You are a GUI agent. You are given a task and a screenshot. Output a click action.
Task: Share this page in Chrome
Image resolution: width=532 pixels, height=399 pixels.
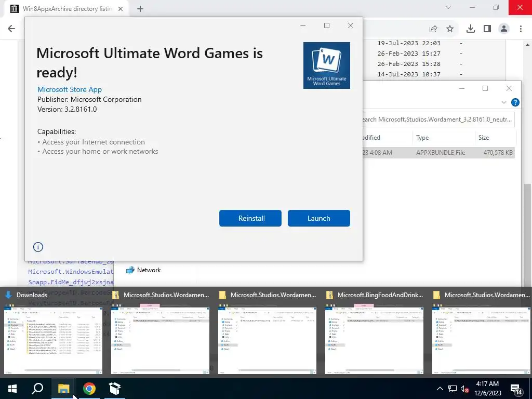(x=433, y=29)
